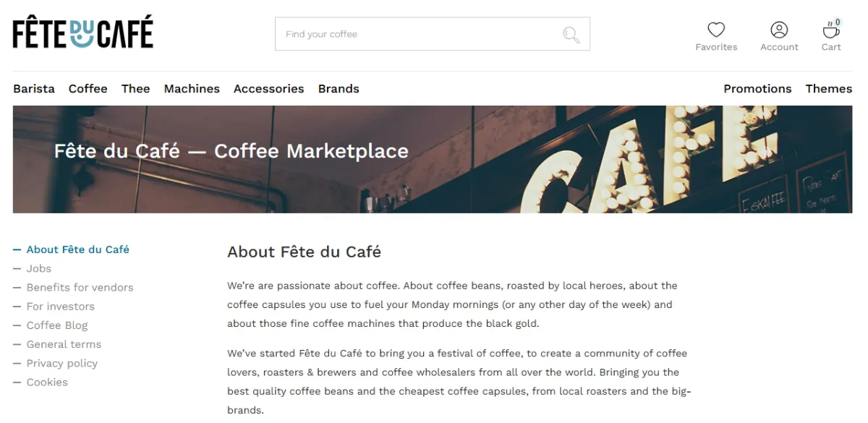Screen dimensions: 868x423
Task: Select Thee in the navigation bar
Action: tap(136, 89)
